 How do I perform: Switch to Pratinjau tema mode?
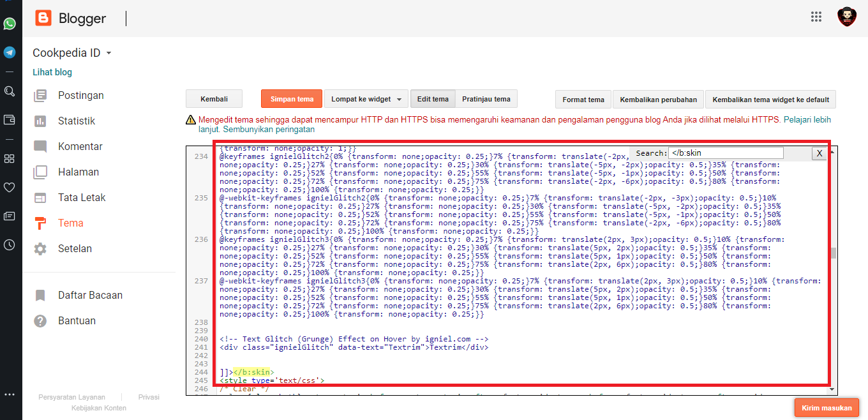coord(486,99)
